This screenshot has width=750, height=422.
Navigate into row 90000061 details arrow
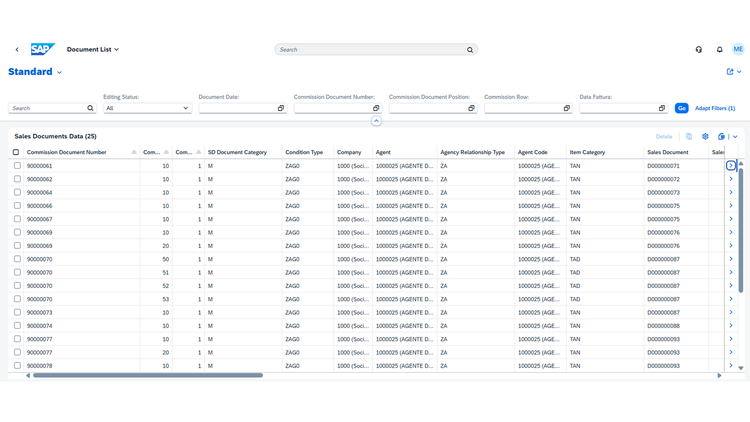coord(731,166)
